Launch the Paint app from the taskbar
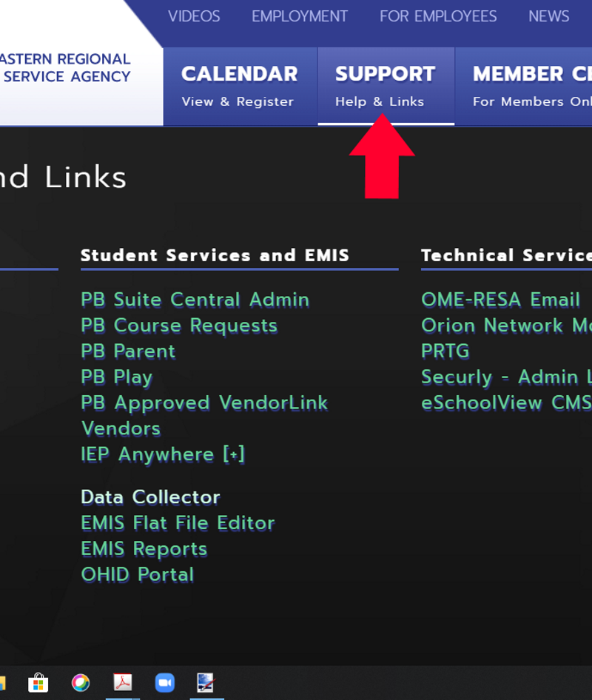This screenshot has width=592, height=700. 206,682
